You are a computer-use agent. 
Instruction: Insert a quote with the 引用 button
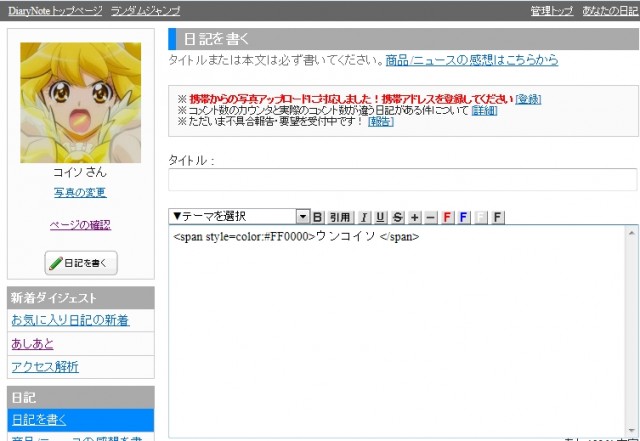pos(340,217)
